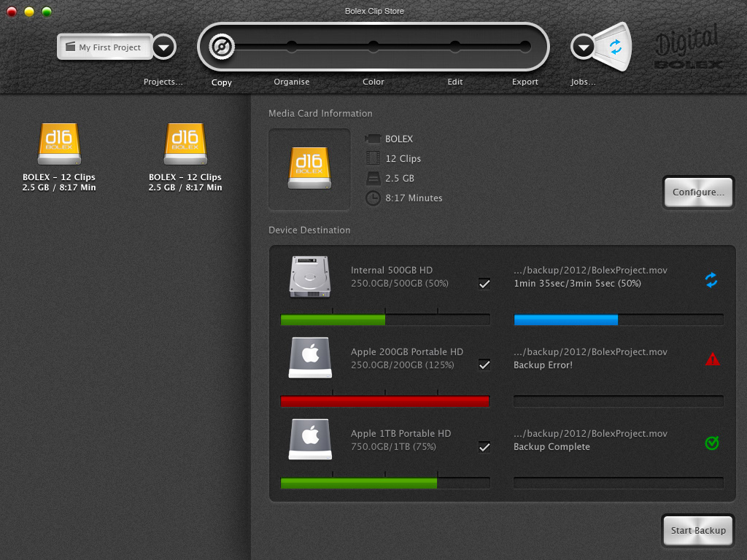Minimize the window with the yellow button
The width and height of the screenshot is (747, 560).
[x=29, y=11]
